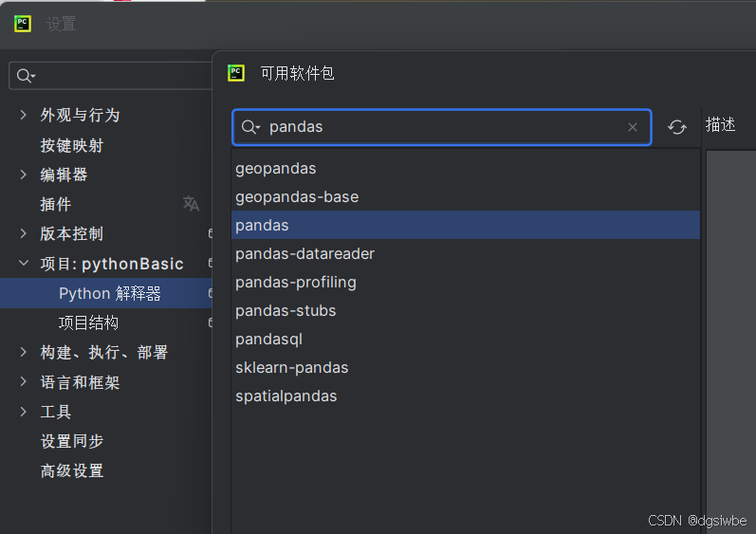
Task: Open settings search history magnifier
Action: [x=26, y=76]
